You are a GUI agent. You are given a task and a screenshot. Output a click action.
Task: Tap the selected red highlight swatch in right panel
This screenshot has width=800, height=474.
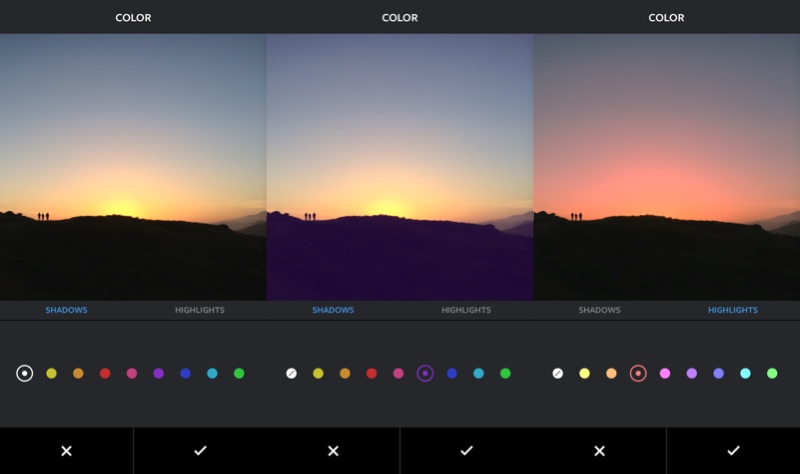click(x=638, y=373)
